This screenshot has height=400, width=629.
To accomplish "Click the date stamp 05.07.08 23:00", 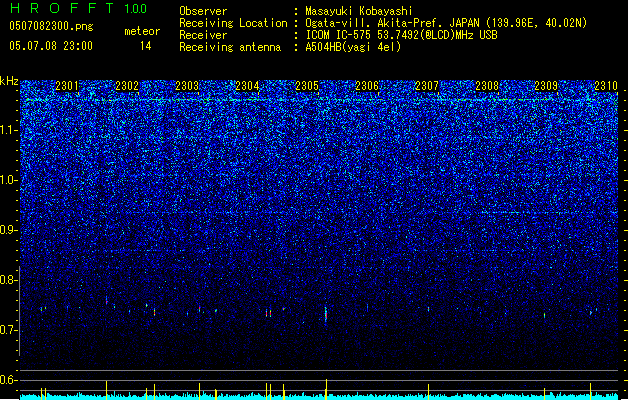I will tap(51, 46).
